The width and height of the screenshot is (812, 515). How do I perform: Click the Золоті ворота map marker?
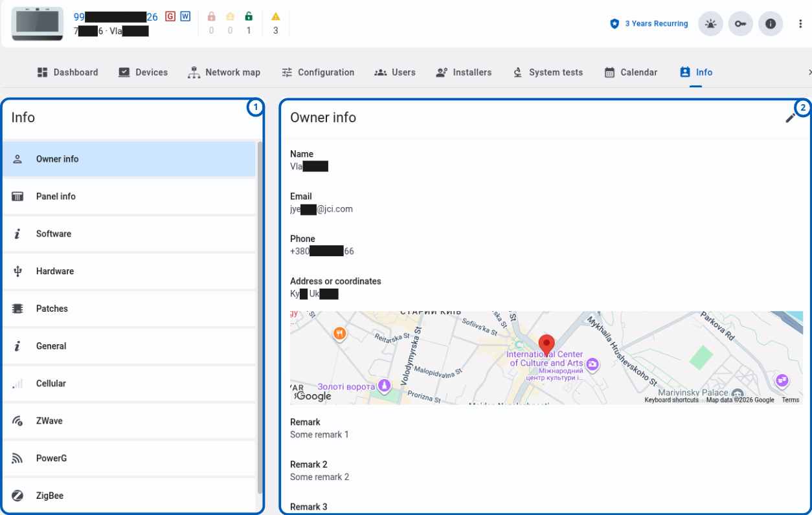point(385,386)
